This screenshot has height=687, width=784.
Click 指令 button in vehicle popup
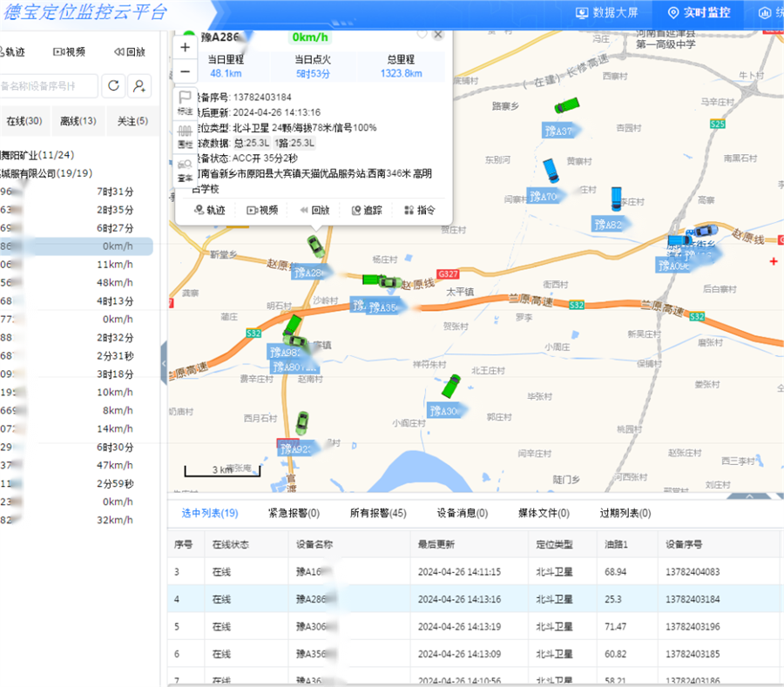pyautogui.click(x=420, y=210)
